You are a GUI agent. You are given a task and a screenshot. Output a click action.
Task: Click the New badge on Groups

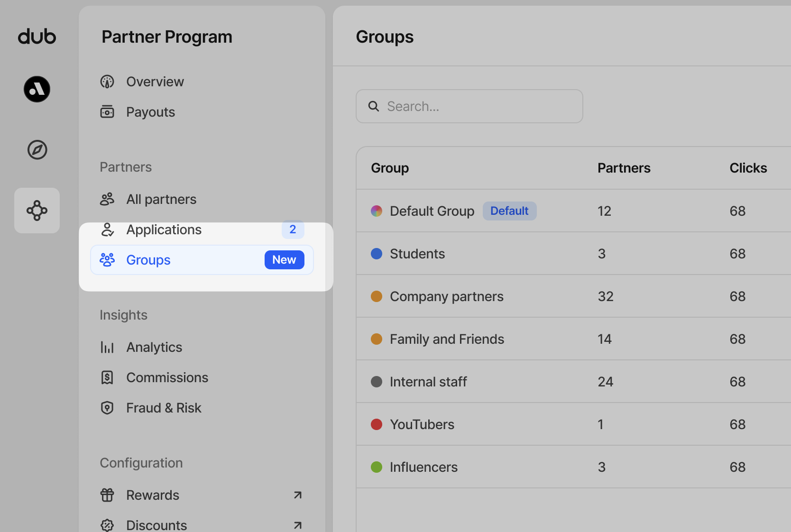[285, 260]
